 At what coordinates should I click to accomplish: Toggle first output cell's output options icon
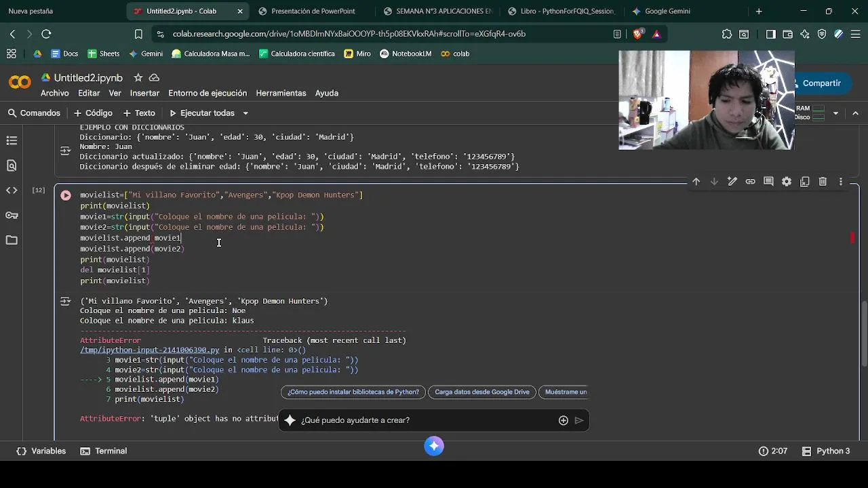(x=65, y=150)
